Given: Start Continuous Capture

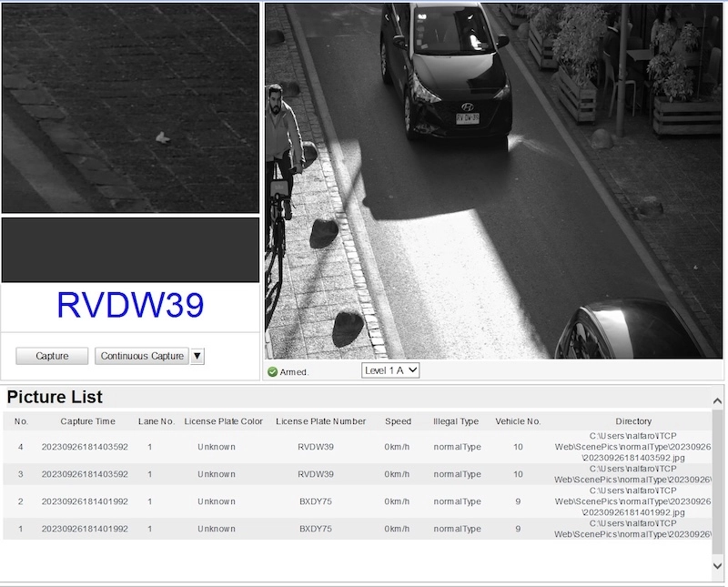Looking at the screenshot, I should [142, 356].
